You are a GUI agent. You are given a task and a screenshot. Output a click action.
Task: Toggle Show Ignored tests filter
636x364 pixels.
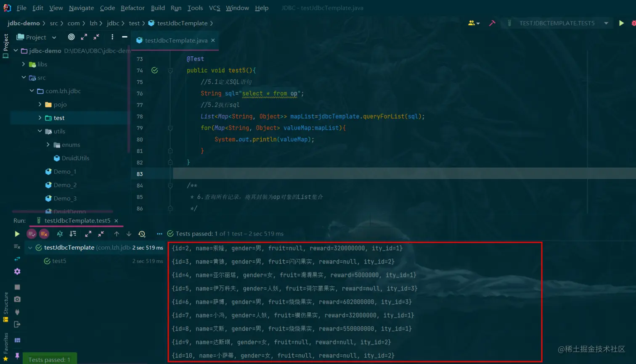pyautogui.click(x=44, y=234)
